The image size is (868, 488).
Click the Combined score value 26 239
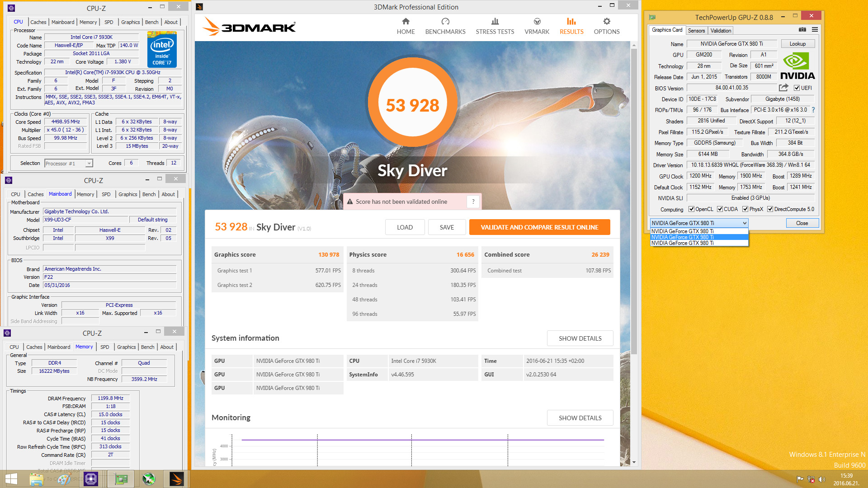point(600,255)
